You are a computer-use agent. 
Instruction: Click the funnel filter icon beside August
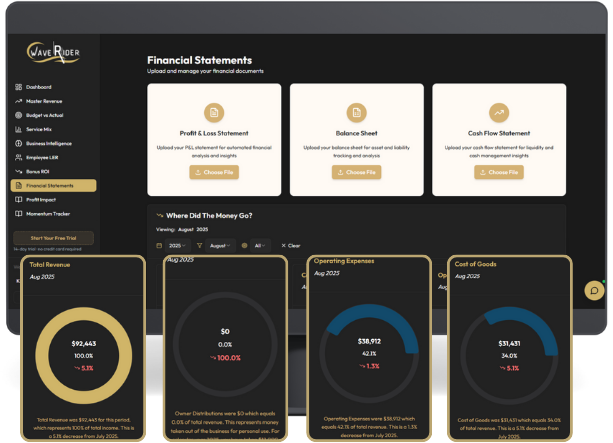(x=199, y=246)
